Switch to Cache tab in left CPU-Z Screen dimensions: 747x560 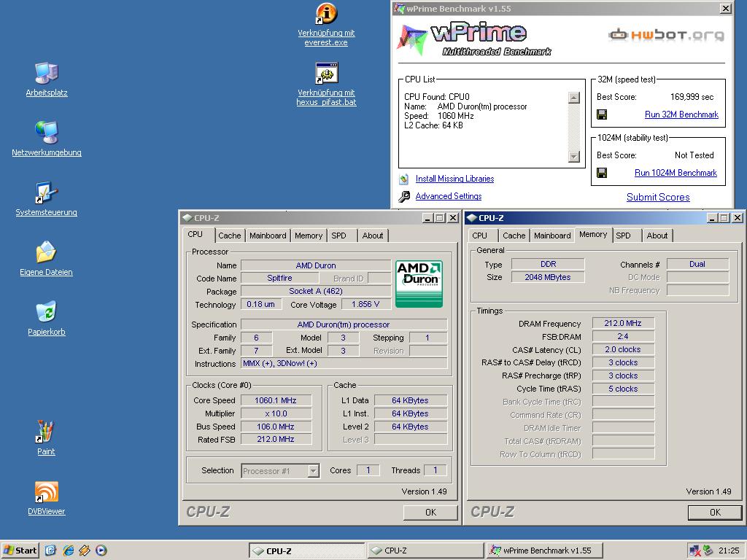click(230, 236)
